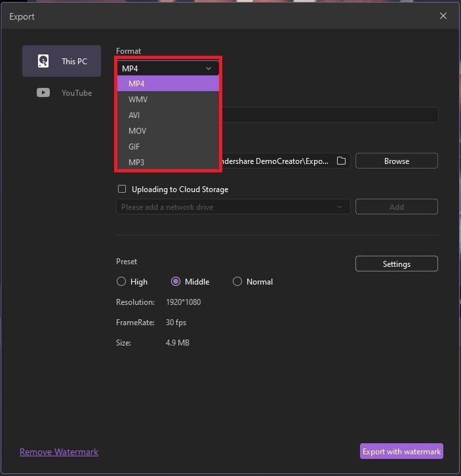461x476 pixels.
Task: Enable Uploading to Cloud Storage checkbox
Action: coord(122,189)
